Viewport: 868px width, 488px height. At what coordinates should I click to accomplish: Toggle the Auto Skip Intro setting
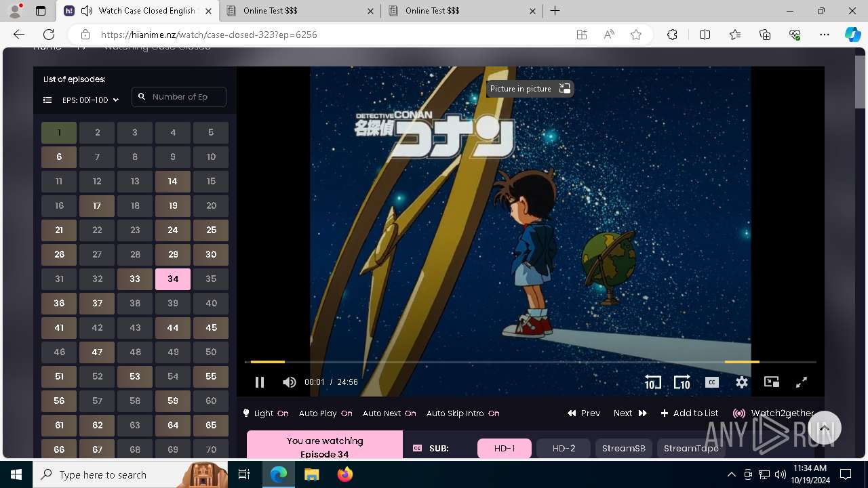pos(463,413)
